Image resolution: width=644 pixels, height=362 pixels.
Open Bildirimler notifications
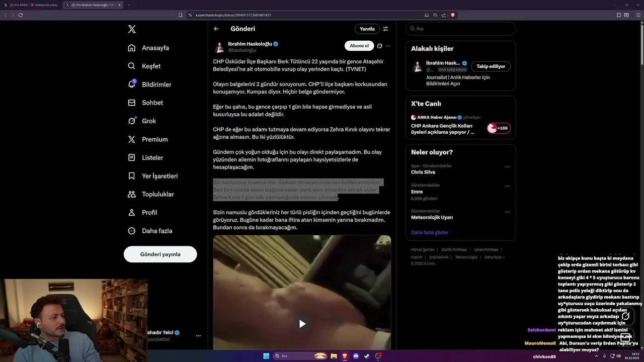coord(149,84)
